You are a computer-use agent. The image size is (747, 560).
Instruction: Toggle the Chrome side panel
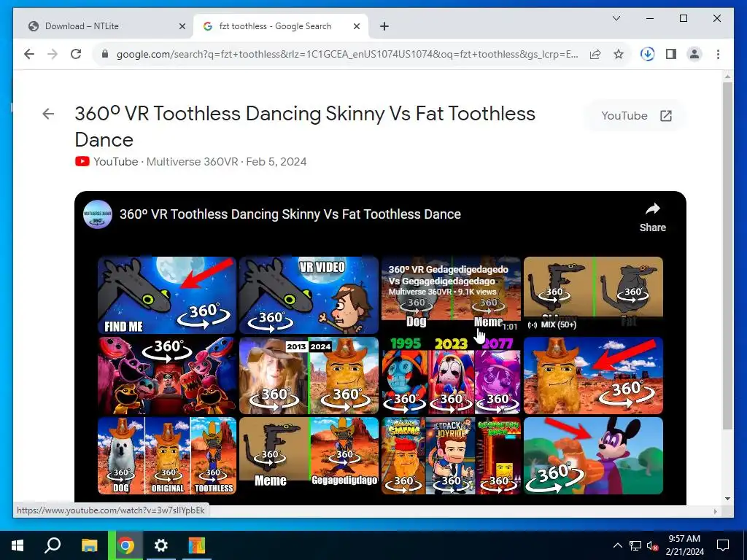(671, 54)
